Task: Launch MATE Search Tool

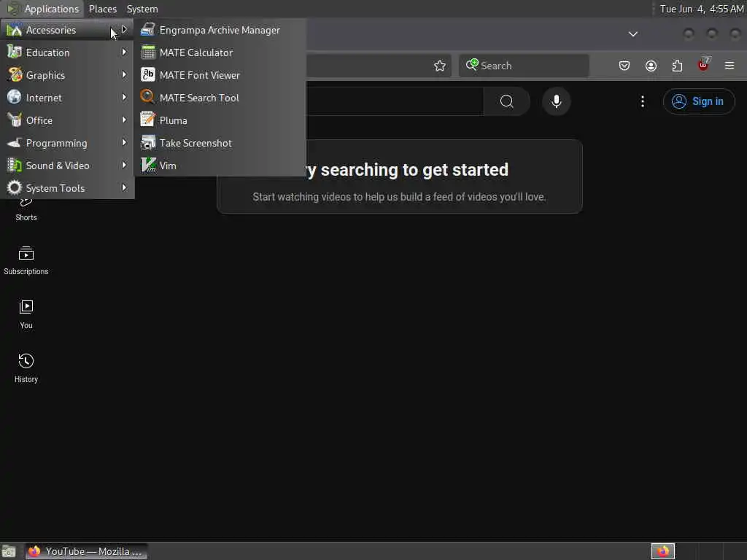Action: click(x=220, y=98)
